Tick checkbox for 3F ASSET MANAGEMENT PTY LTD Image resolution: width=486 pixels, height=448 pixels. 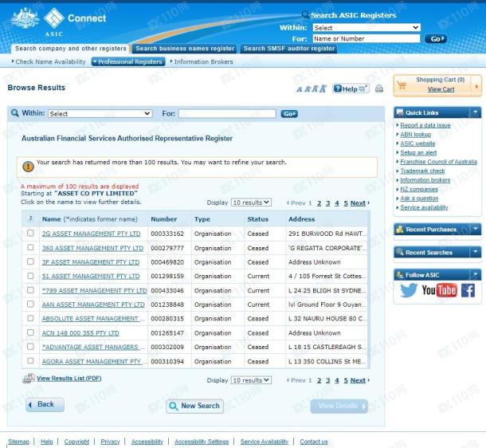pyautogui.click(x=30, y=261)
